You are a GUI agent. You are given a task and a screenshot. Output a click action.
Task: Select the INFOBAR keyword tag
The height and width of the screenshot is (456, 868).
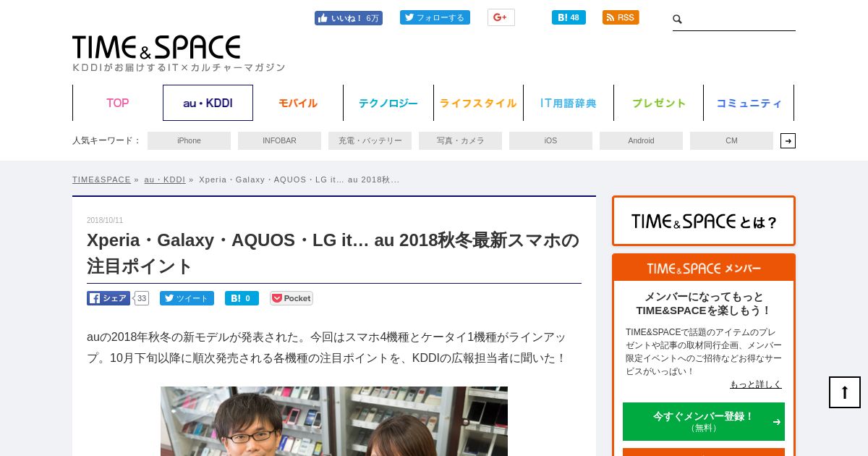tap(279, 140)
